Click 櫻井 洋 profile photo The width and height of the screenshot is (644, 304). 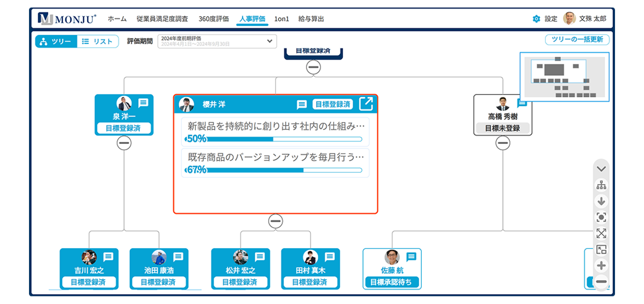coord(186,104)
